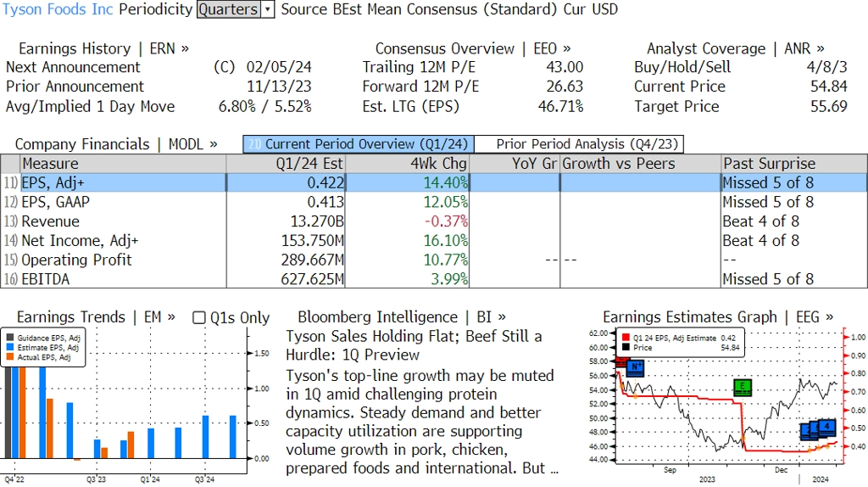The width and height of the screenshot is (868, 487).
Task: Click the green E earnings marker
Action: coord(743,388)
